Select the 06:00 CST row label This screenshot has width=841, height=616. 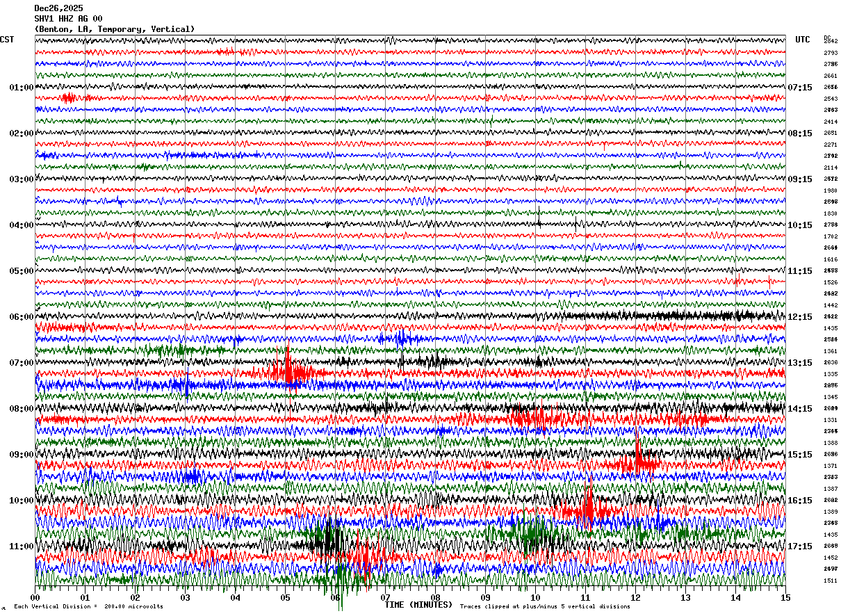pos(22,317)
